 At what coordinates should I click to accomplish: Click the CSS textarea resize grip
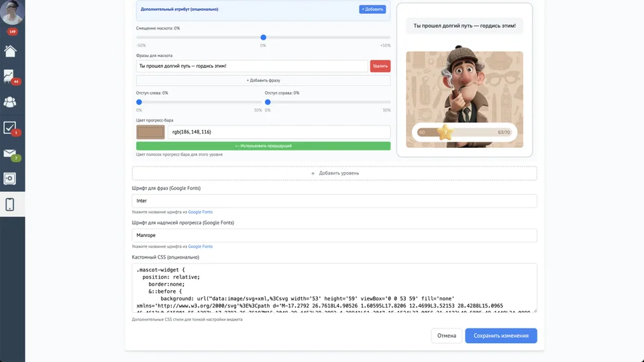[x=535, y=310]
